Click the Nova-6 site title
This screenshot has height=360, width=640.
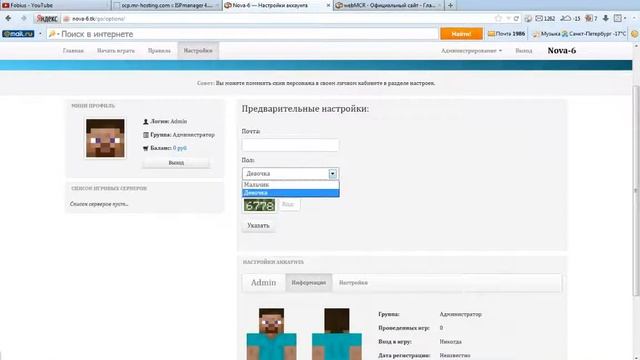coord(562,51)
